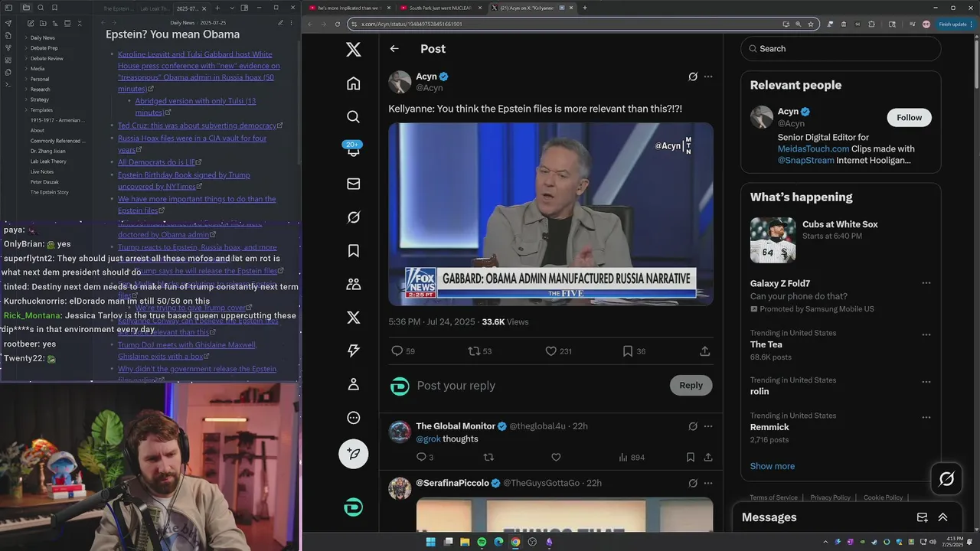
Task: Open Notifications bell with 20+ badge
Action: pyautogui.click(x=353, y=149)
